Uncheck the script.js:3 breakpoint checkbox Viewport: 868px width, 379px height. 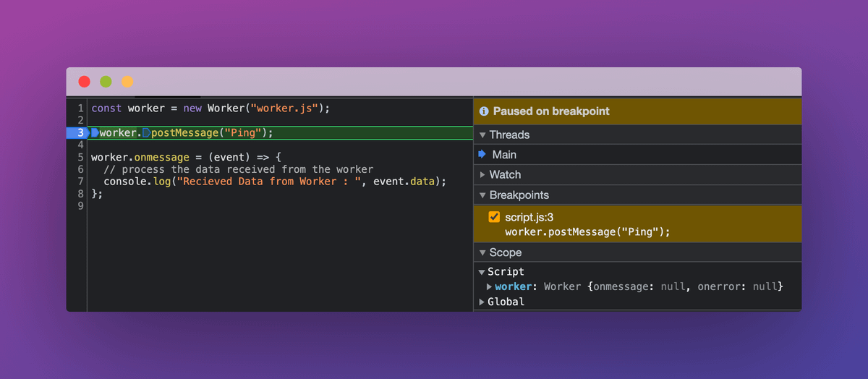[x=494, y=217]
